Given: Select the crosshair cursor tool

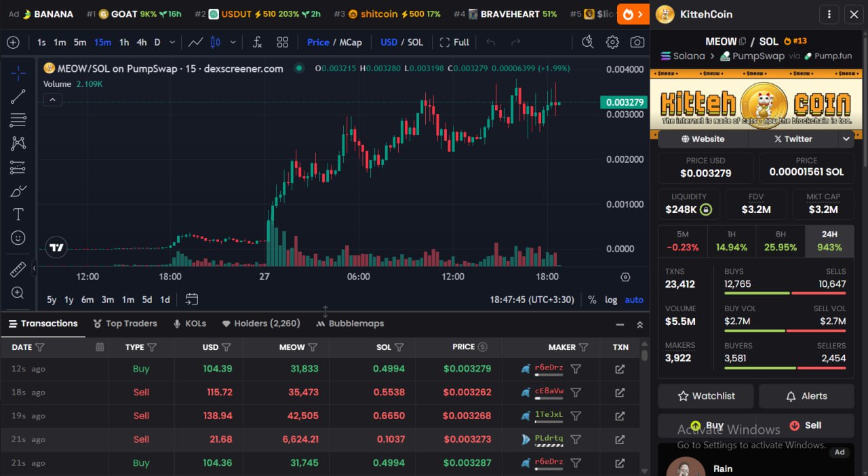Looking at the screenshot, I should (x=18, y=73).
